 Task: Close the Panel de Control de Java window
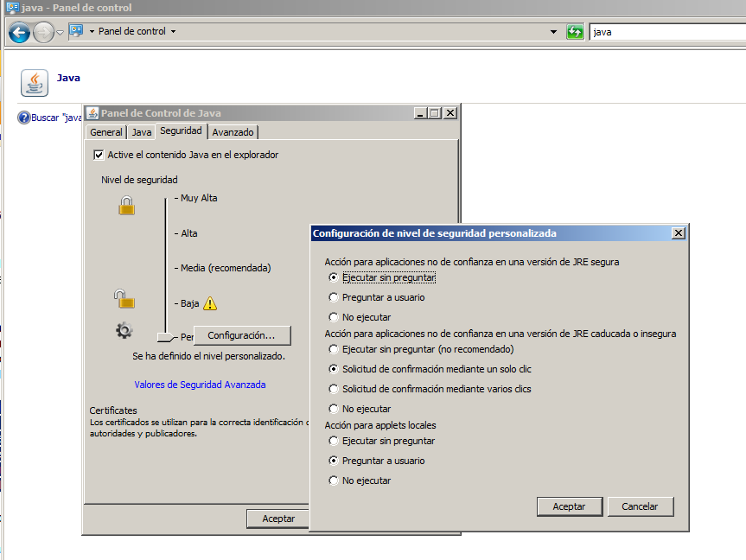pos(450,113)
